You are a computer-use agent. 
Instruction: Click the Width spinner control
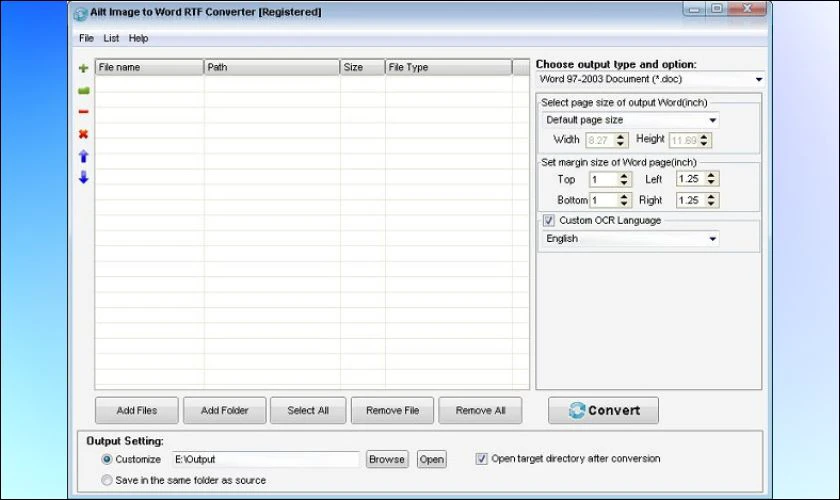620,140
